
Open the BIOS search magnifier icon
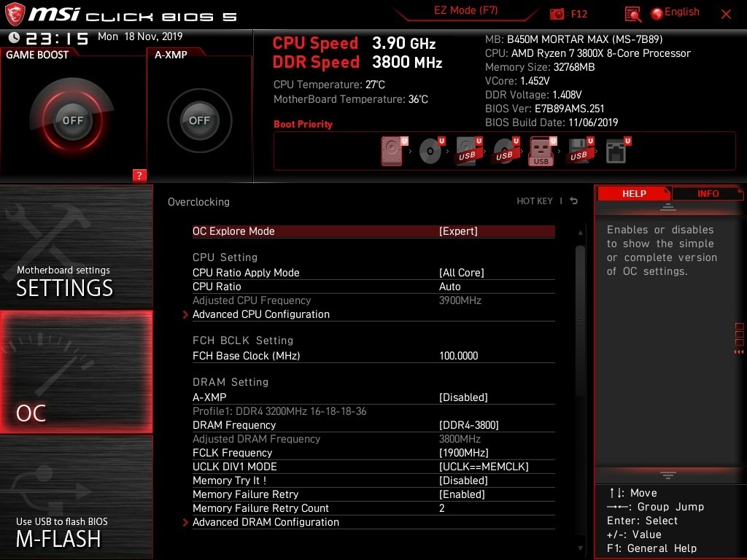pyautogui.click(x=633, y=15)
